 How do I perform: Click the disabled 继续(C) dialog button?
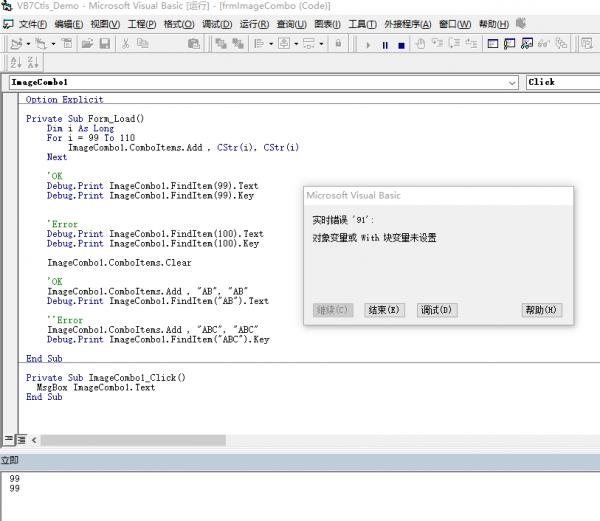coord(333,310)
